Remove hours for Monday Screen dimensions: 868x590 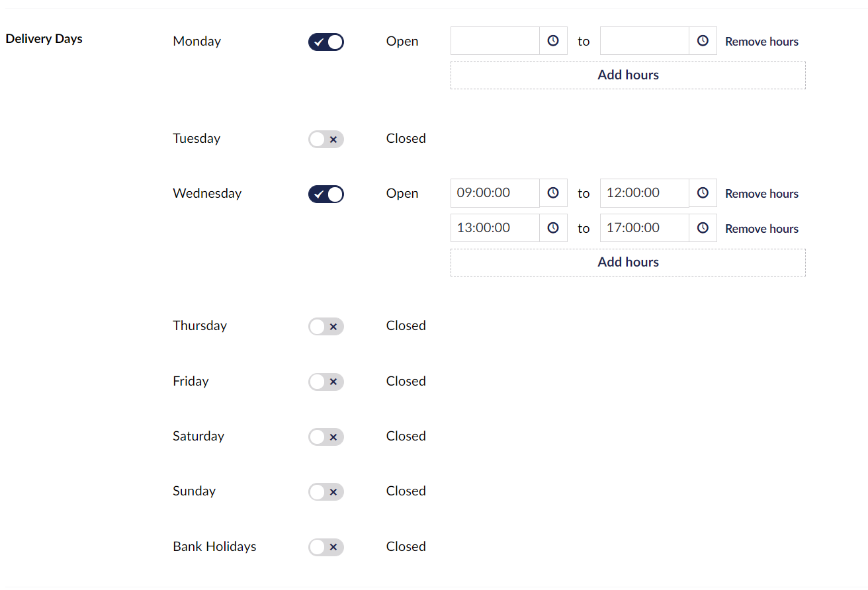coord(761,42)
